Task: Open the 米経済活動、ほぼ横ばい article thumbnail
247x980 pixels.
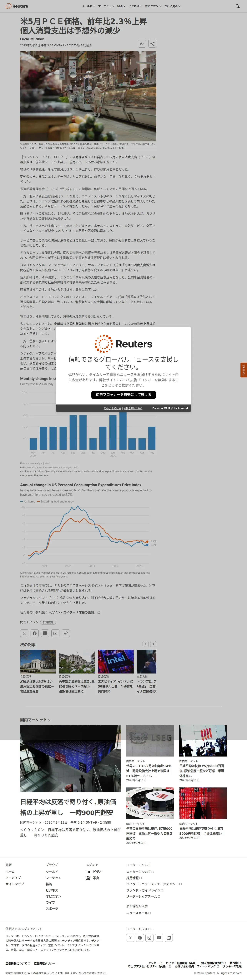Action: pyautogui.click(x=38, y=662)
